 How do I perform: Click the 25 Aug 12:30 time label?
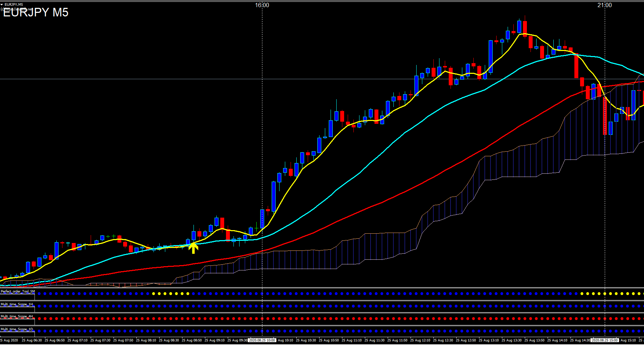pos(443,340)
